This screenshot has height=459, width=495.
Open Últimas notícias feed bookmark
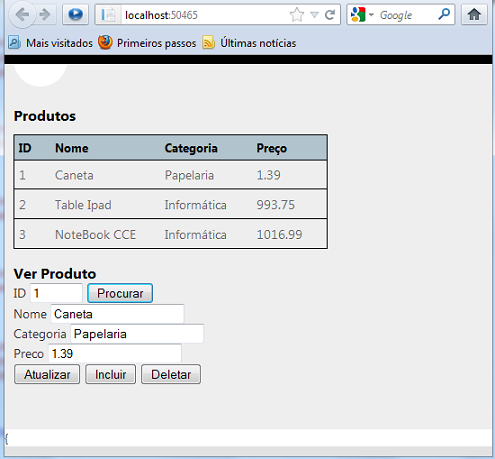[249, 43]
